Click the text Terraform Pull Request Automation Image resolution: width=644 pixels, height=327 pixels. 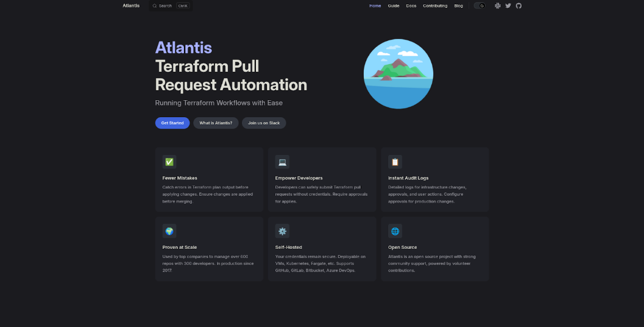tap(232, 75)
